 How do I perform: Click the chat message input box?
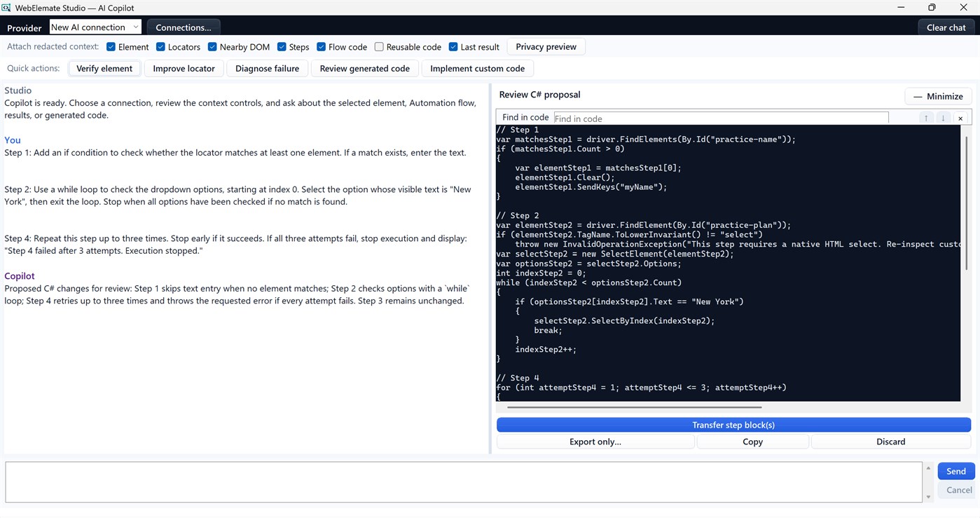(x=463, y=482)
